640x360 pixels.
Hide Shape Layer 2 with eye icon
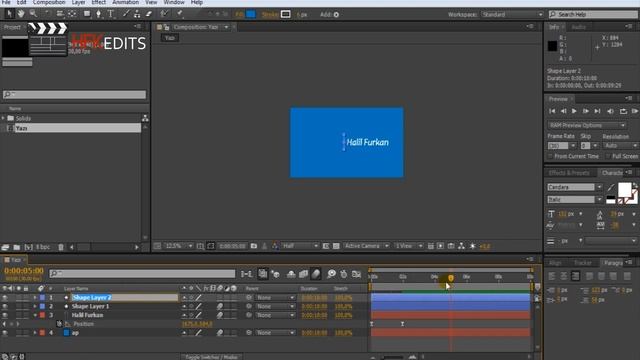5,298
